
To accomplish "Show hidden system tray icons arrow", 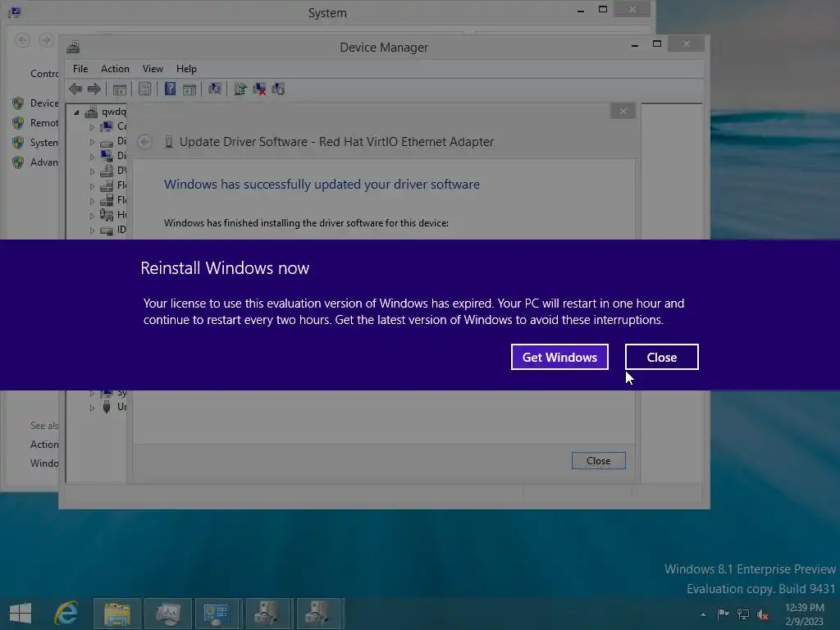I will pyautogui.click(x=703, y=614).
